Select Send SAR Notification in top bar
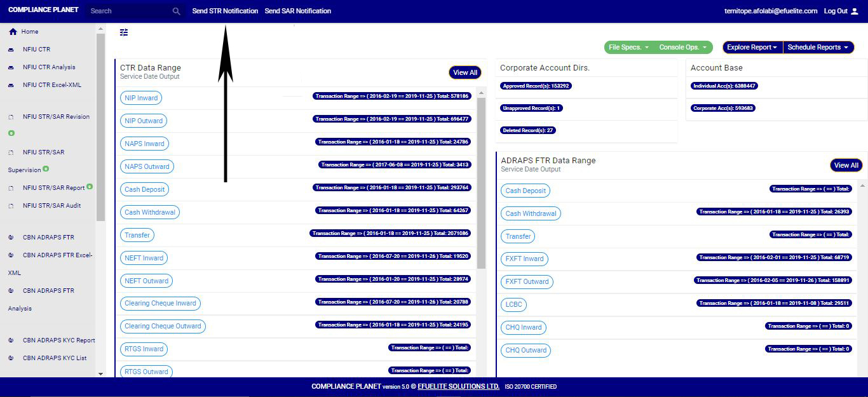The image size is (868, 397). (x=297, y=11)
